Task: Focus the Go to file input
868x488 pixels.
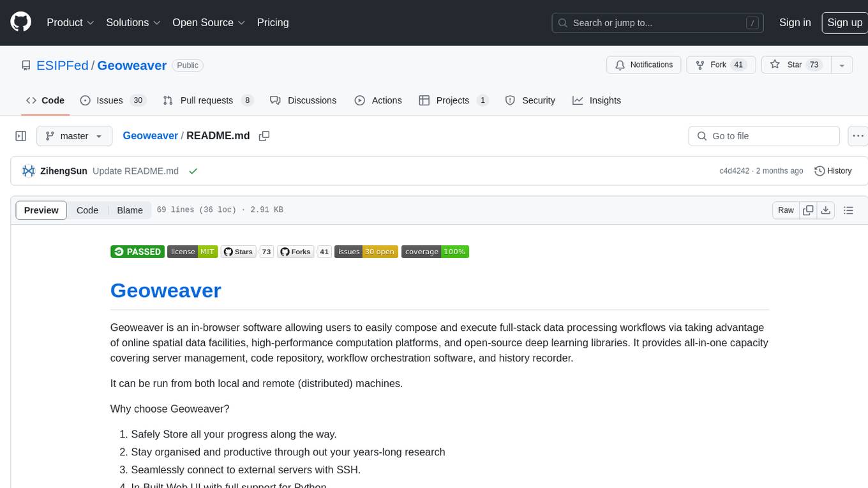Action: tap(764, 136)
